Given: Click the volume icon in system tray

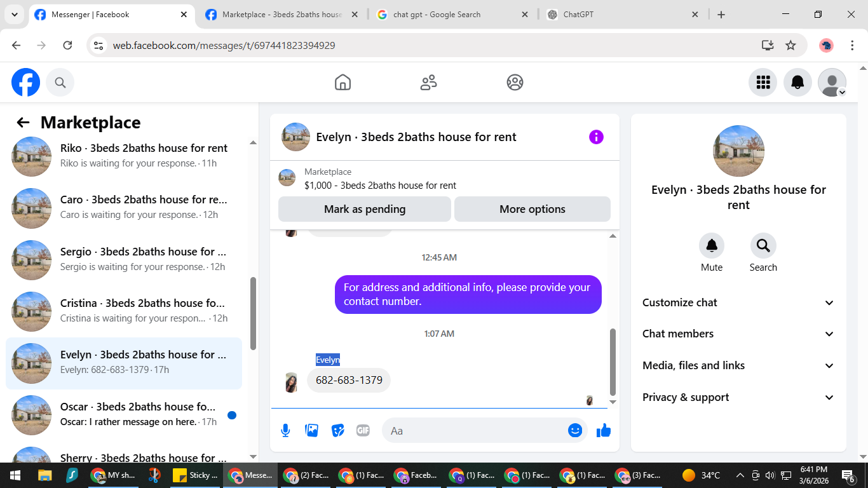Looking at the screenshot, I should (x=770, y=475).
